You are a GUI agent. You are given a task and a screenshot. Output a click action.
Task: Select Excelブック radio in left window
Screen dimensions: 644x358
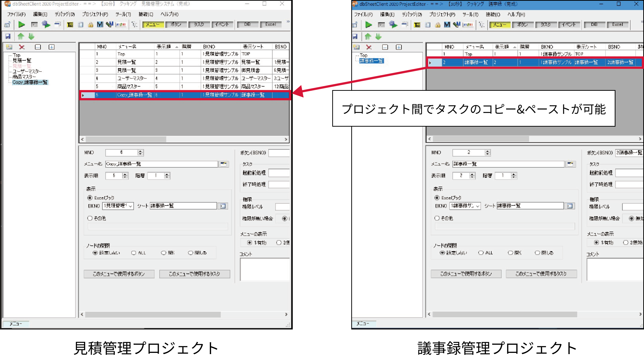90,198
